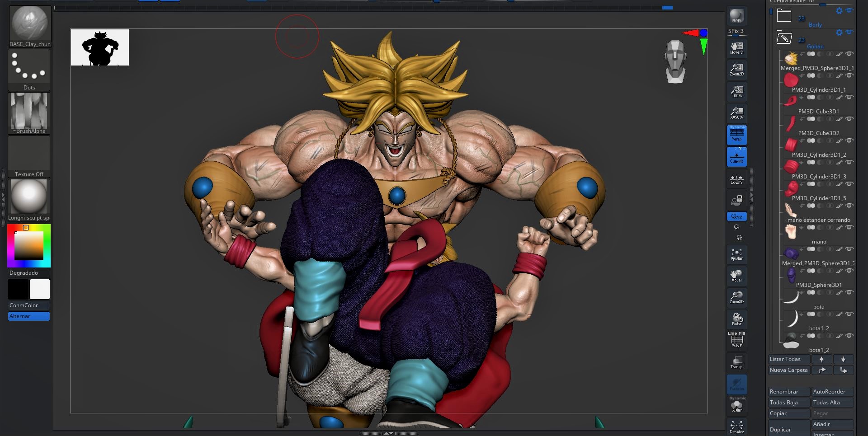This screenshot has height=436, width=868.
Task: Click the camera lock icon
Action: 736,200
